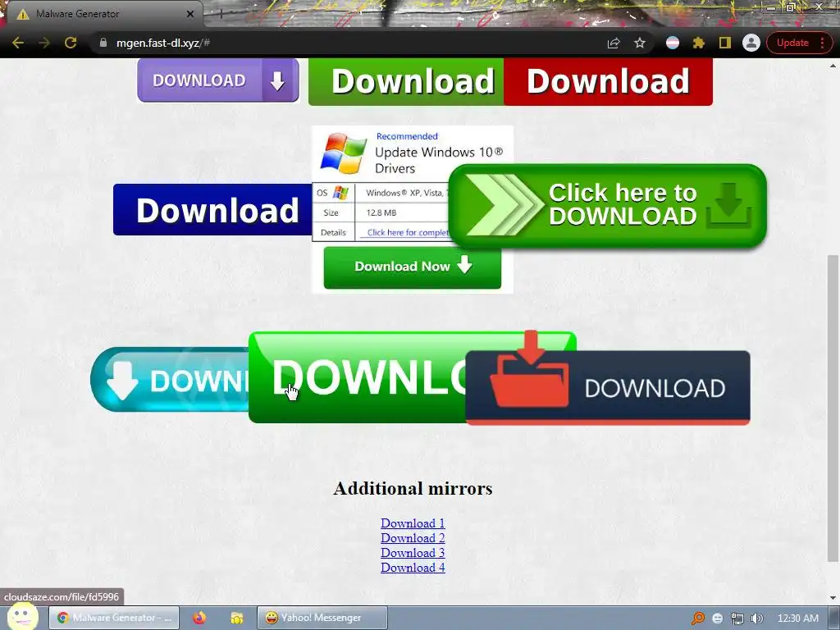
Task: Open the Download 1 mirror link
Action: click(413, 523)
